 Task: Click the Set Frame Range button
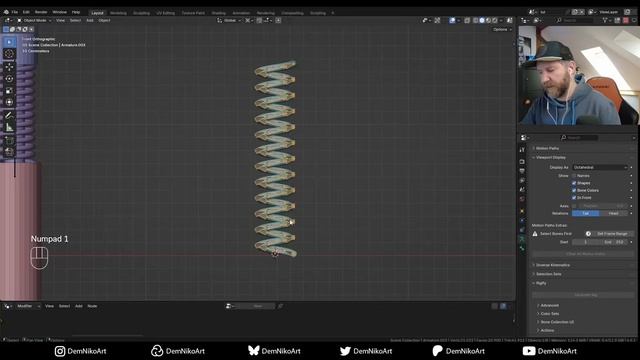coord(612,234)
